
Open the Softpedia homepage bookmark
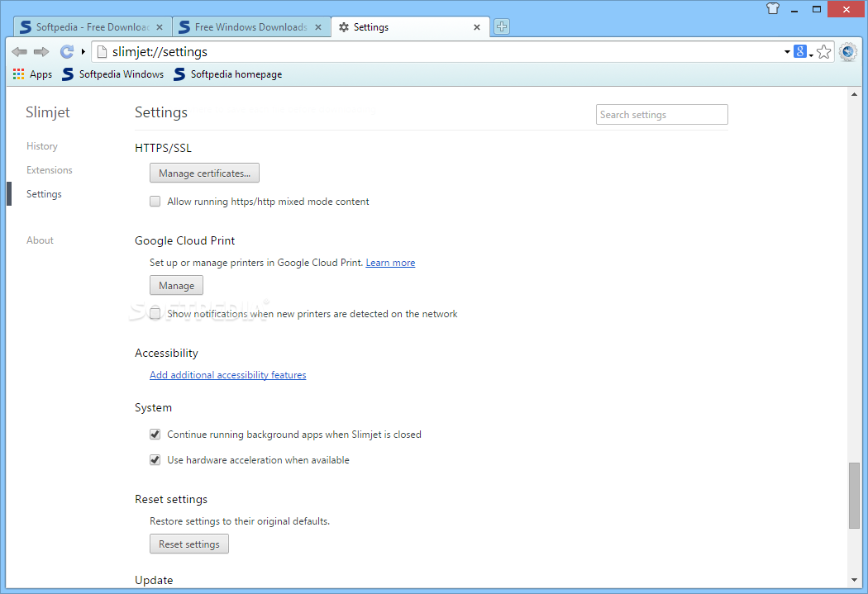tap(228, 74)
